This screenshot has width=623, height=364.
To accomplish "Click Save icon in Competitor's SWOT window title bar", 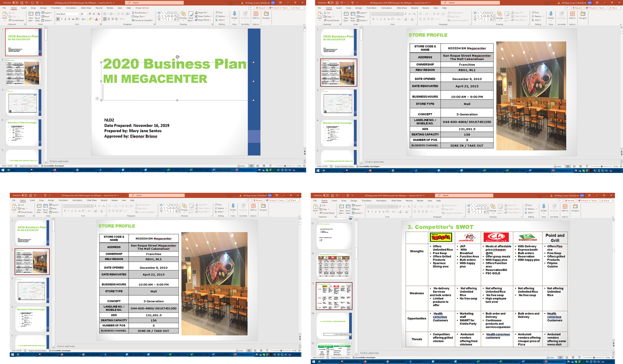I will (x=332, y=195).
